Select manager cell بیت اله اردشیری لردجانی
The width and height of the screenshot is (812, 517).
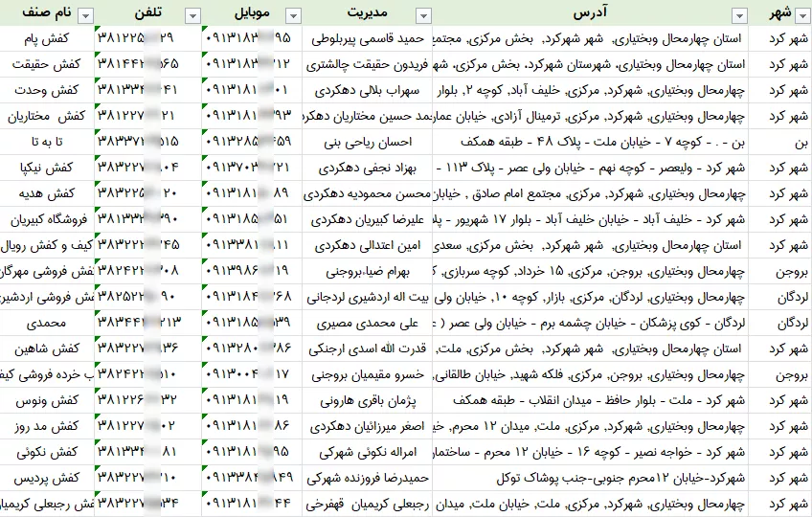[x=367, y=298]
